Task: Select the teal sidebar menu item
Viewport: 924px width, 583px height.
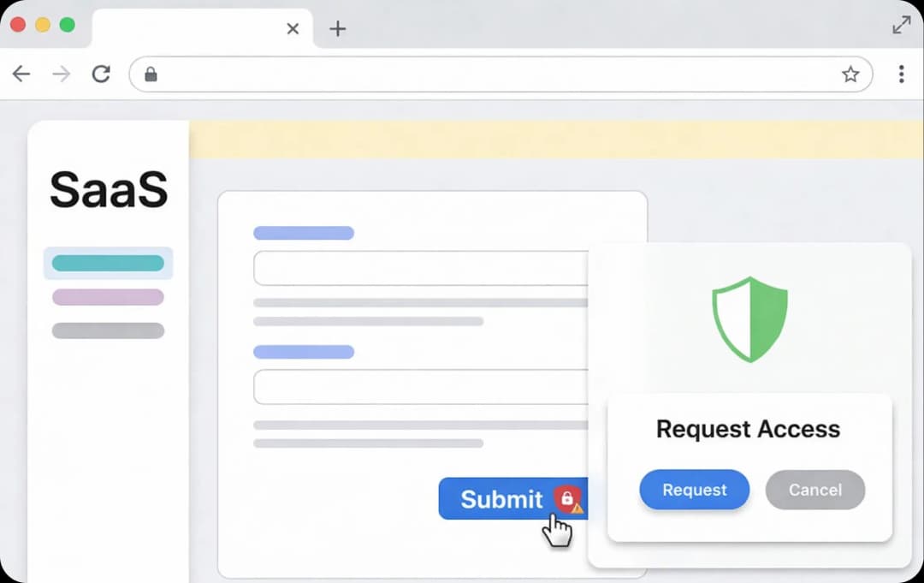Action: pyautogui.click(x=108, y=263)
